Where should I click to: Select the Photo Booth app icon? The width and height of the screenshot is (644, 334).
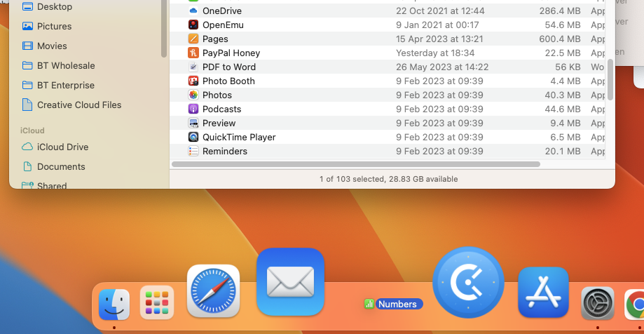point(193,81)
